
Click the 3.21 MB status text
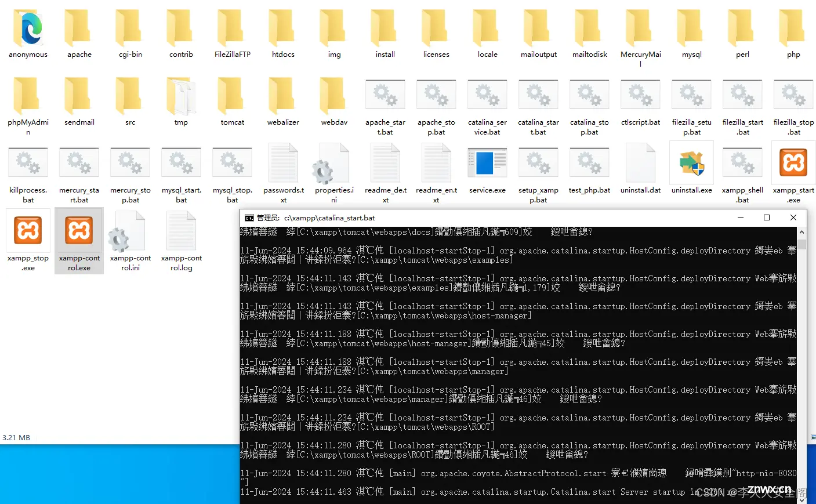16,438
